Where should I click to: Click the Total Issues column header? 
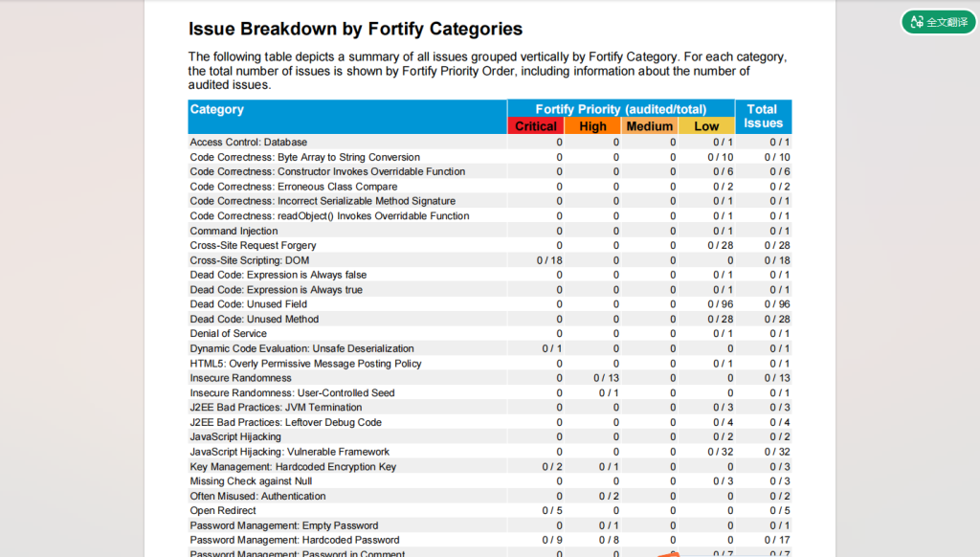pyautogui.click(x=763, y=117)
